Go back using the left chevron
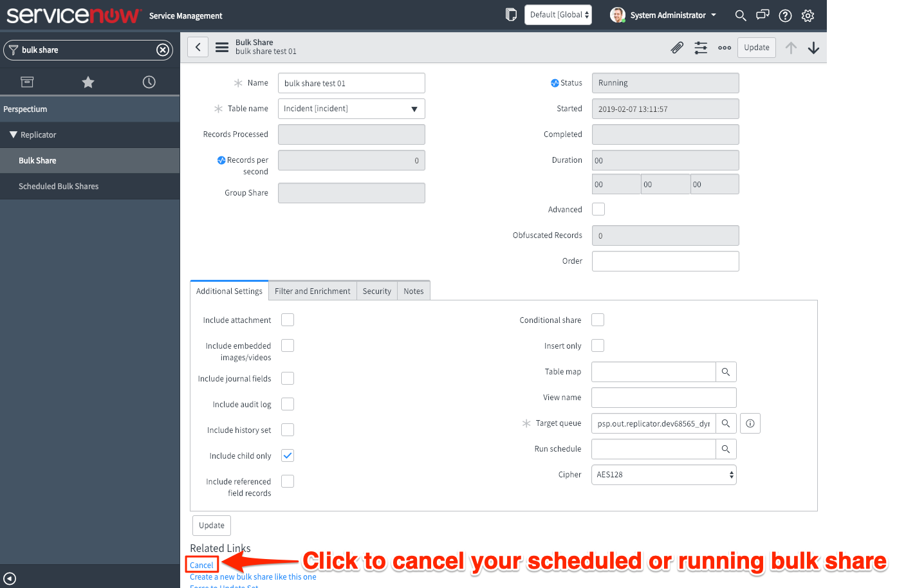897x588 pixels. click(x=198, y=47)
